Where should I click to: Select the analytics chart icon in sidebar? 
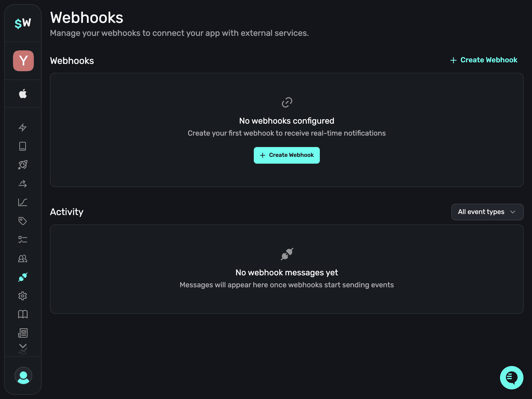23,203
